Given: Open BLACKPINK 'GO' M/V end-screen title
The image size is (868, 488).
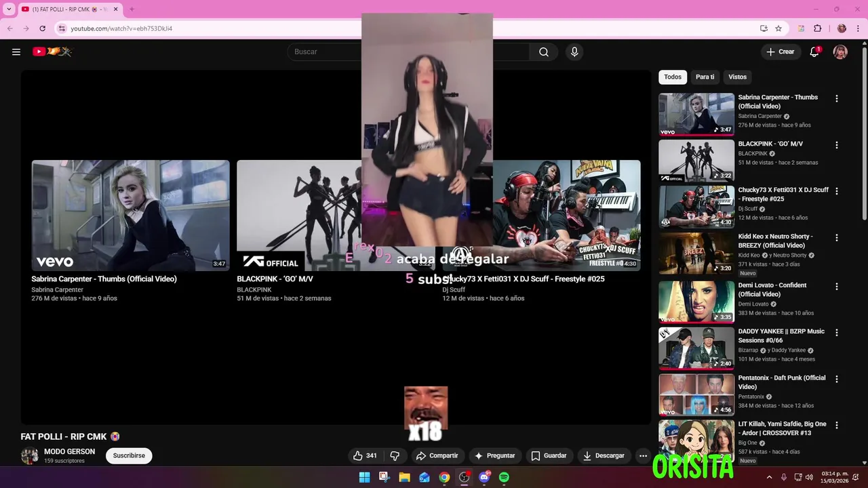Looking at the screenshot, I should point(275,279).
